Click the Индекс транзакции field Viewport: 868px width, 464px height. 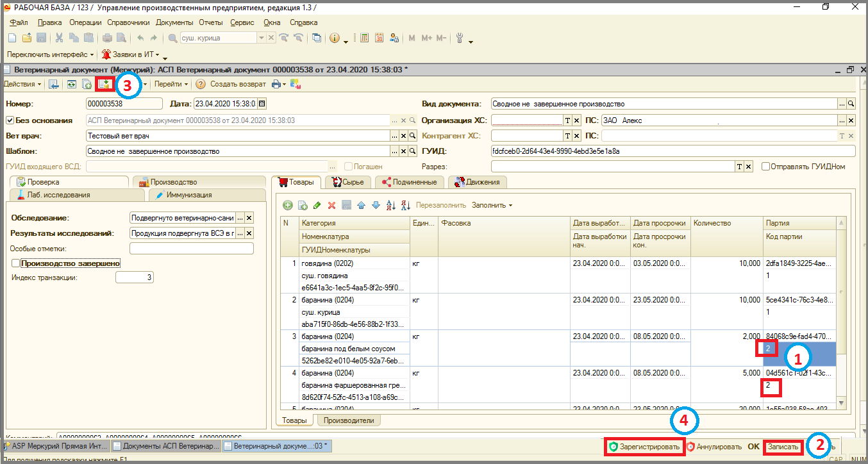pyautogui.click(x=135, y=278)
